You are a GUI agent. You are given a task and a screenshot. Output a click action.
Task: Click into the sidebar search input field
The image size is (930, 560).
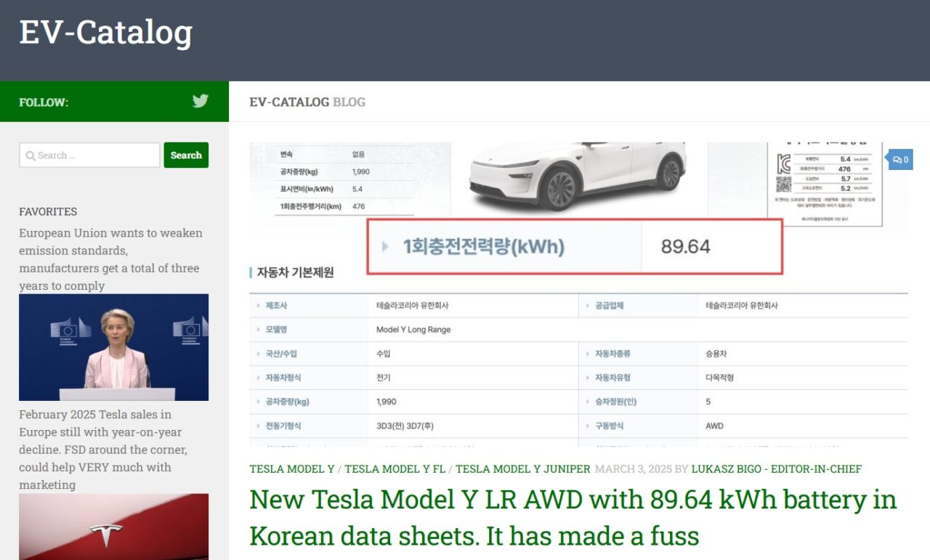94,155
